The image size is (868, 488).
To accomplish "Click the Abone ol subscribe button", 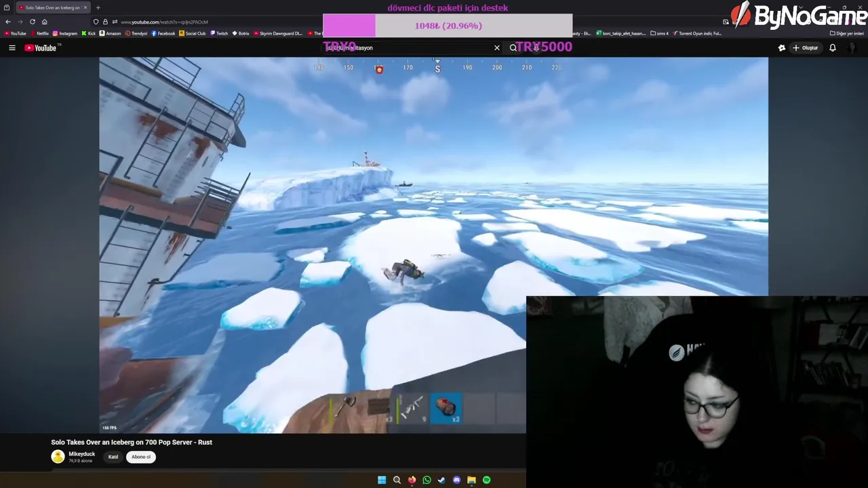I will (141, 457).
